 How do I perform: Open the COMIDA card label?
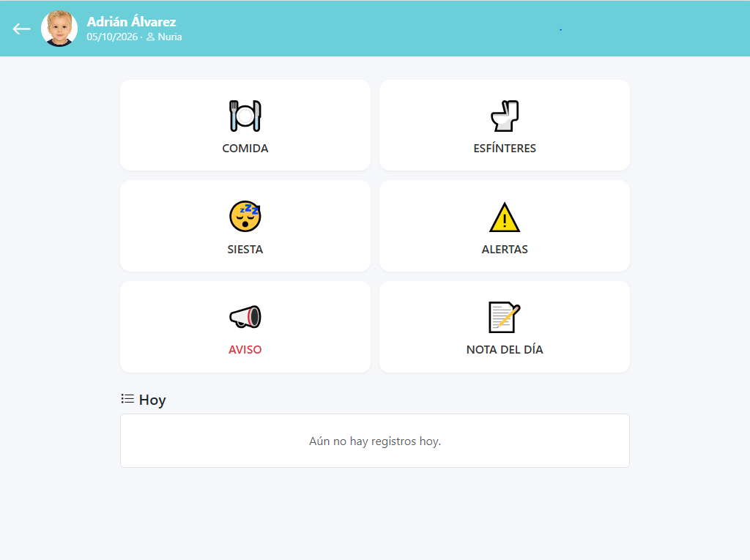click(x=245, y=149)
